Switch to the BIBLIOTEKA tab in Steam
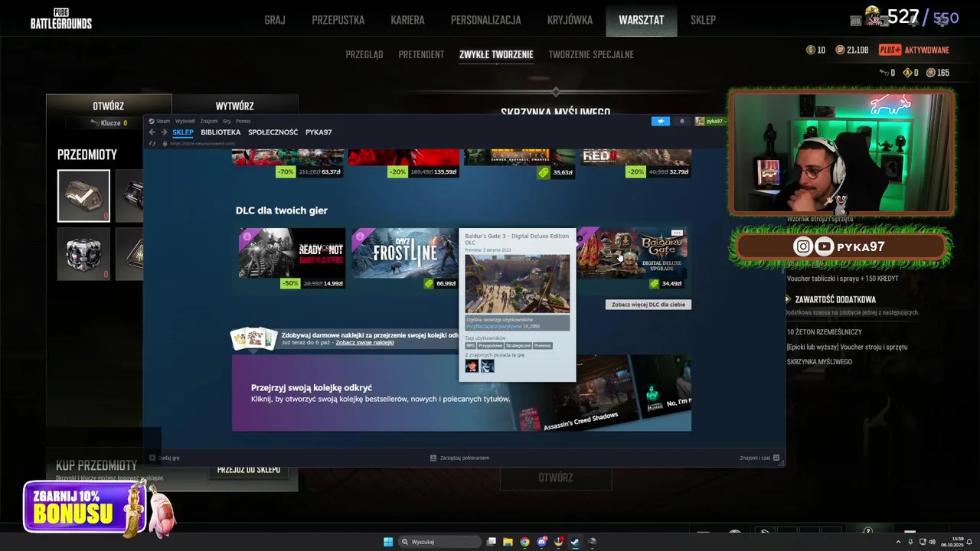The height and width of the screenshot is (551, 980). pyautogui.click(x=220, y=132)
